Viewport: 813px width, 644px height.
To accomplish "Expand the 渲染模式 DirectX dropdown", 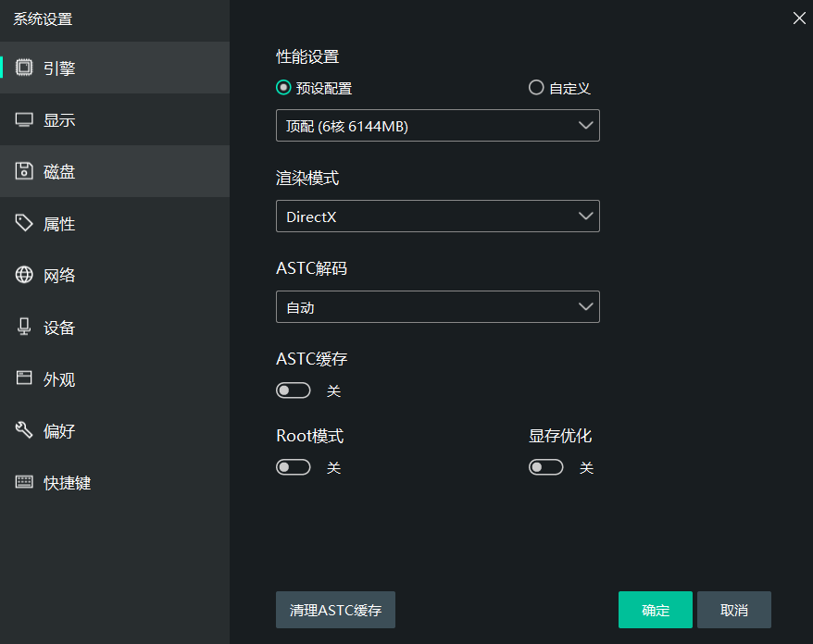I will (x=437, y=216).
